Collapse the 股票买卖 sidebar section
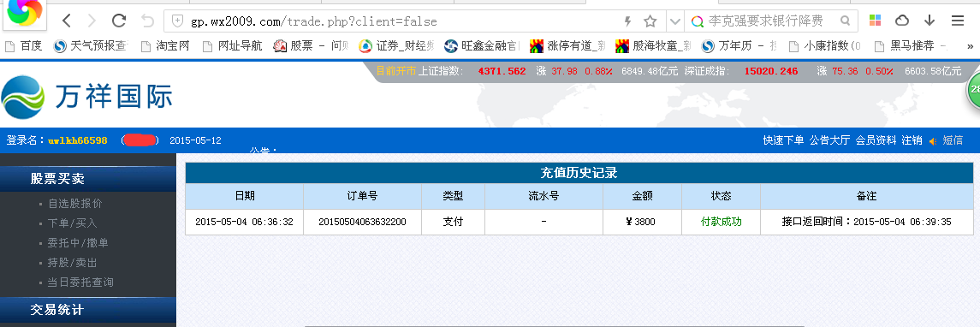Image resolution: width=980 pixels, height=327 pixels. tap(88, 179)
